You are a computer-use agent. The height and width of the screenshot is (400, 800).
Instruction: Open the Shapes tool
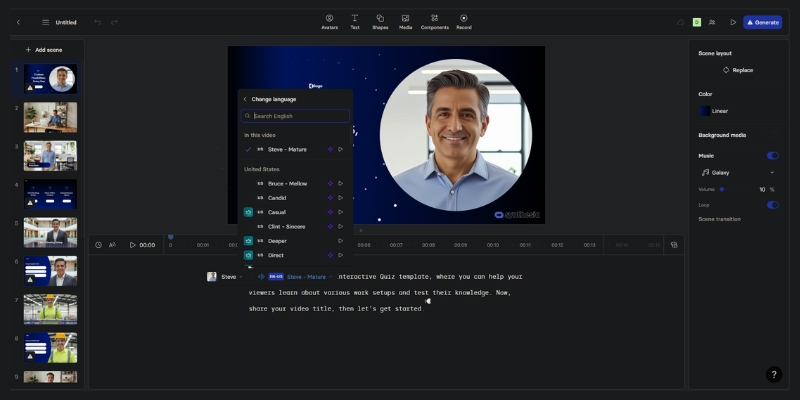click(x=380, y=21)
